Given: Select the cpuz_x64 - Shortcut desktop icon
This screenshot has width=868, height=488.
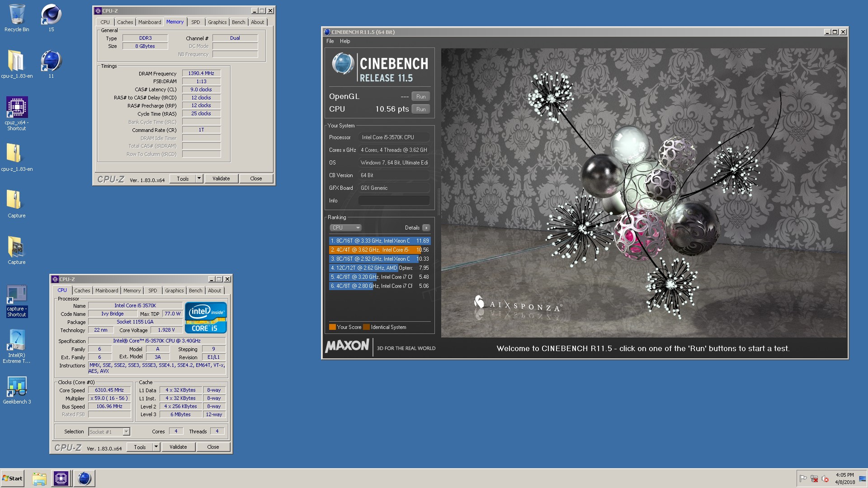Looking at the screenshot, I should (17, 114).
